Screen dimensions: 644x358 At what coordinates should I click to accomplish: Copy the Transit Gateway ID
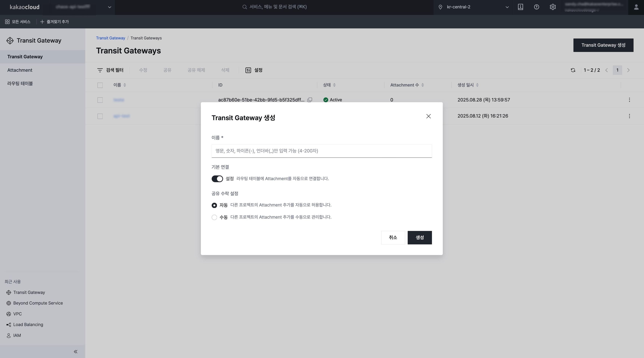click(x=310, y=100)
